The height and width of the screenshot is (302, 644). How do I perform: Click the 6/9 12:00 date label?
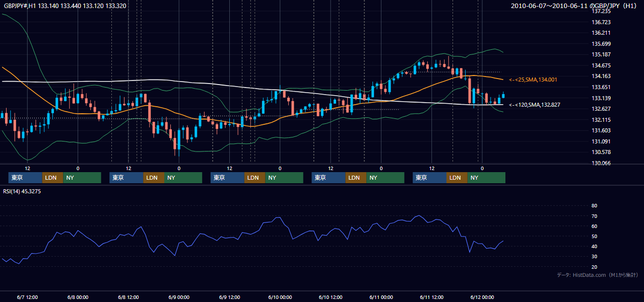pyautogui.click(x=229, y=297)
